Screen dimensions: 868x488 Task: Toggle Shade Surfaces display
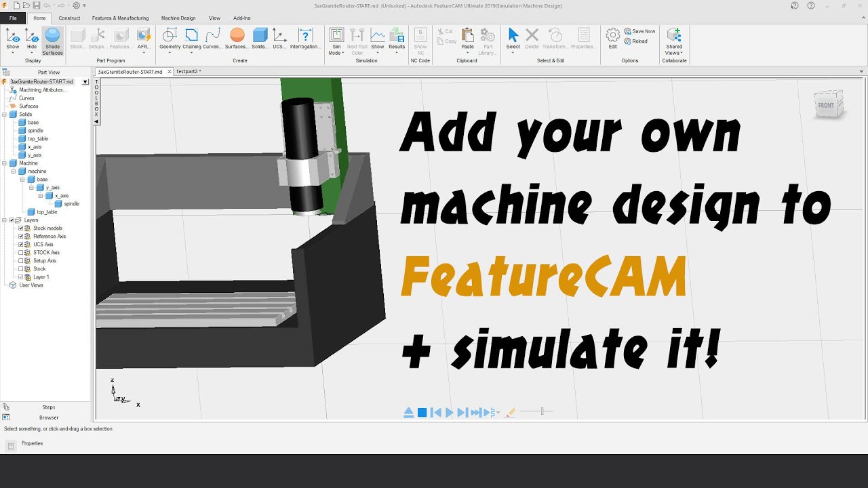pos(52,41)
